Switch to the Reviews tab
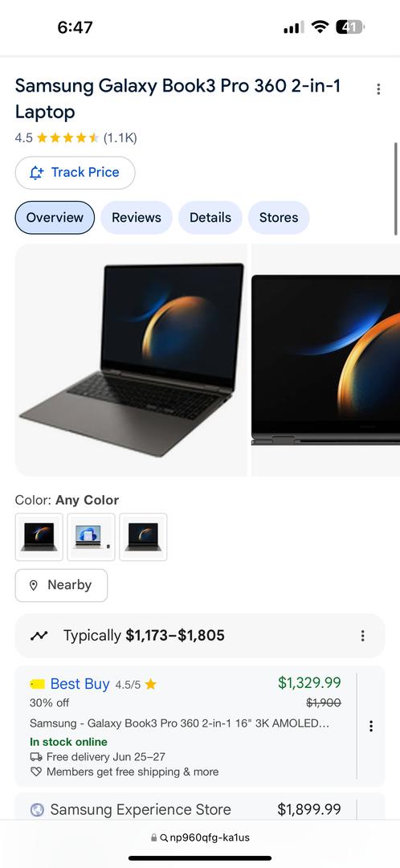Image resolution: width=400 pixels, height=868 pixels. point(136,218)
